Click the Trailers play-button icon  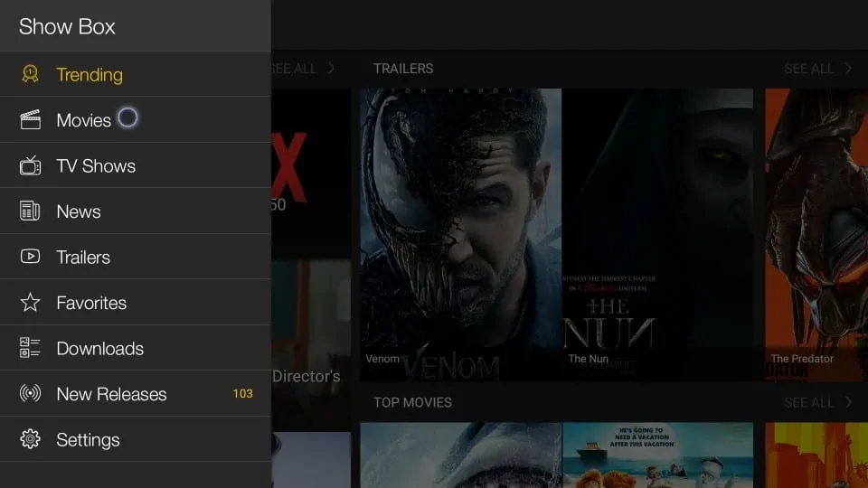coord(30,257)
